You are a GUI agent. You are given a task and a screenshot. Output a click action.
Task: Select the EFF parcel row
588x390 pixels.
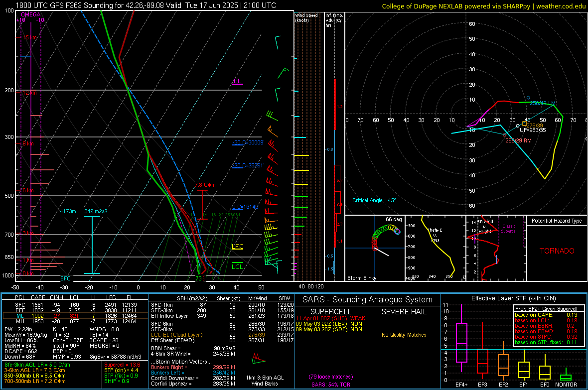[75, 310]
